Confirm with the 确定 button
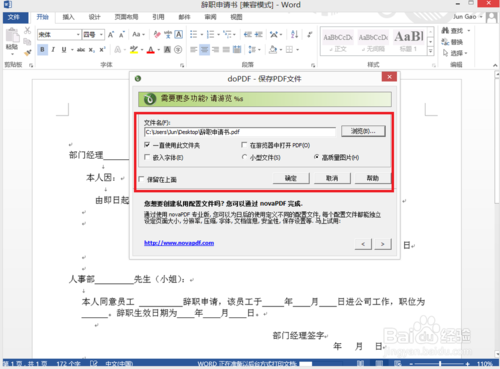This screenshot has width=500, height=369. click(291, 178)
